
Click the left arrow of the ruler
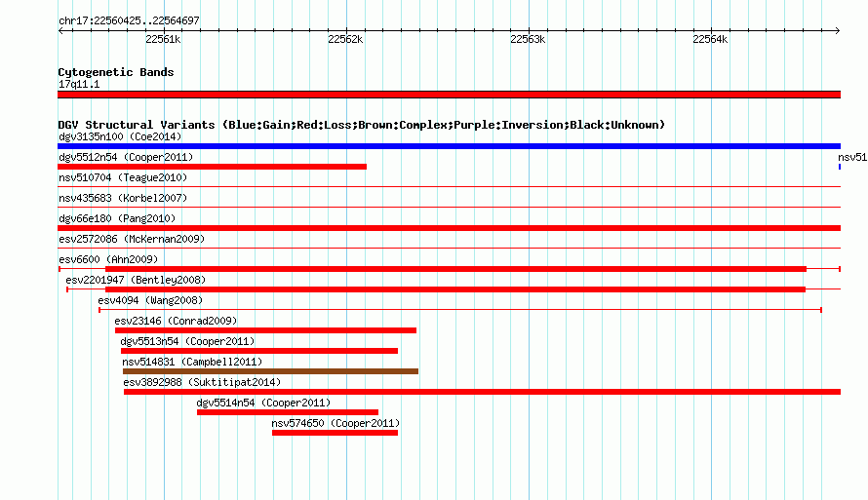click(x=60, y=30)
